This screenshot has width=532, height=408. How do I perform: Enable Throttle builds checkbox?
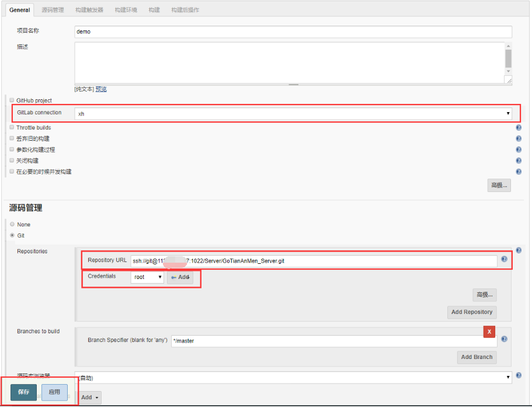tap(12, 127)
